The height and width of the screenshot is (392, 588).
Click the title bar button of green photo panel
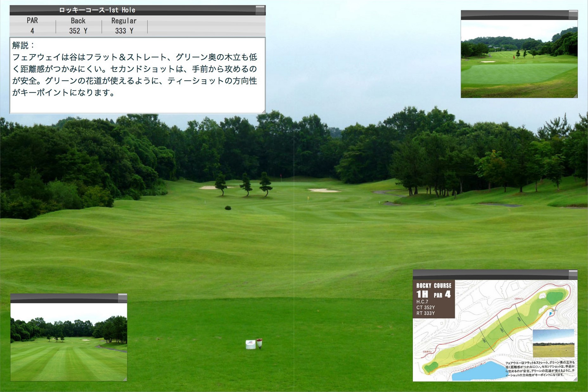pyautogui.click(x=573, y=15)
